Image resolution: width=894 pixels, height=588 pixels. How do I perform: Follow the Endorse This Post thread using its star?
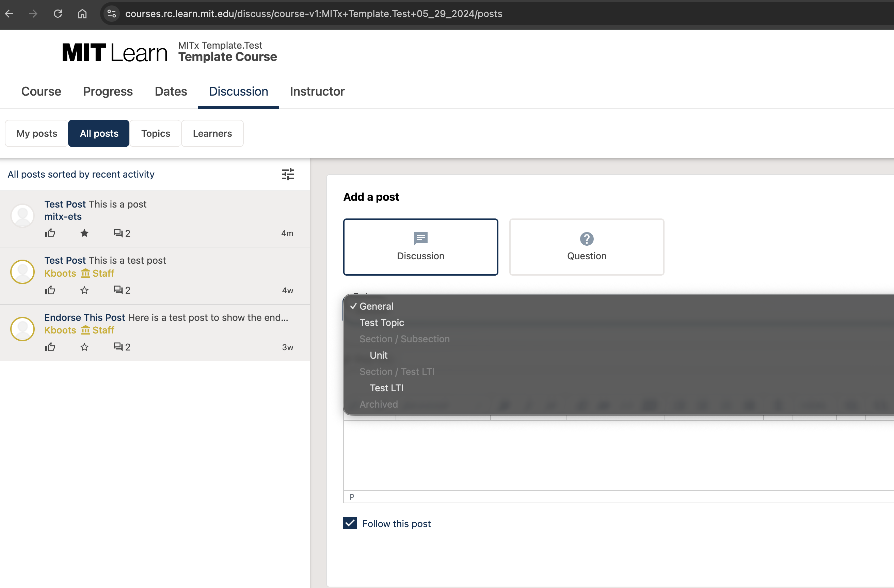tap(84, 347)
